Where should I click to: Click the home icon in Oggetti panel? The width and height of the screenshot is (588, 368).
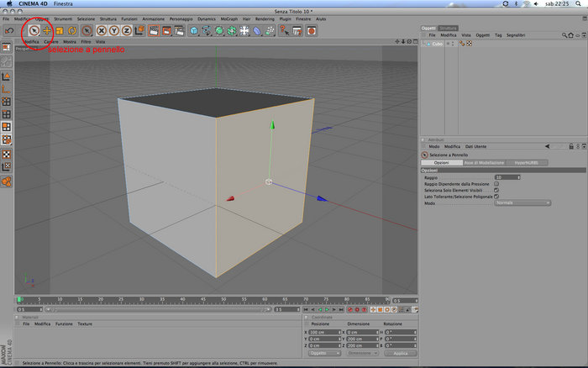click(x=570, y=35)
